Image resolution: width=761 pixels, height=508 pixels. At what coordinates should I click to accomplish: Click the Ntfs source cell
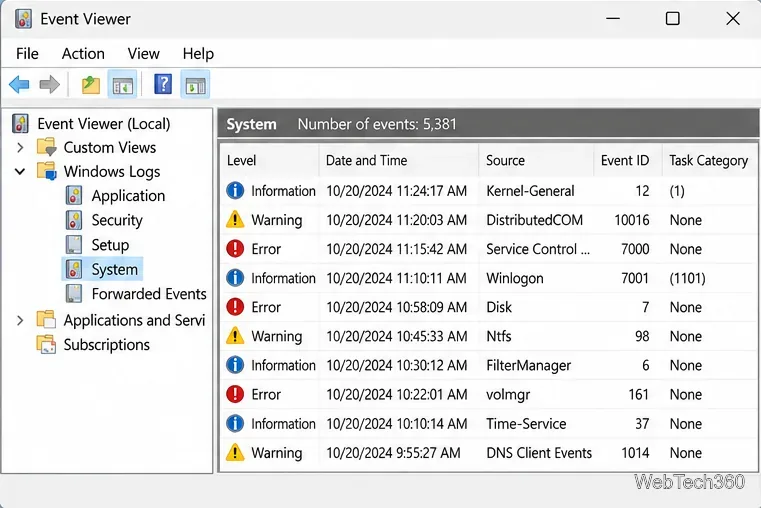click(x=499, y=336)
